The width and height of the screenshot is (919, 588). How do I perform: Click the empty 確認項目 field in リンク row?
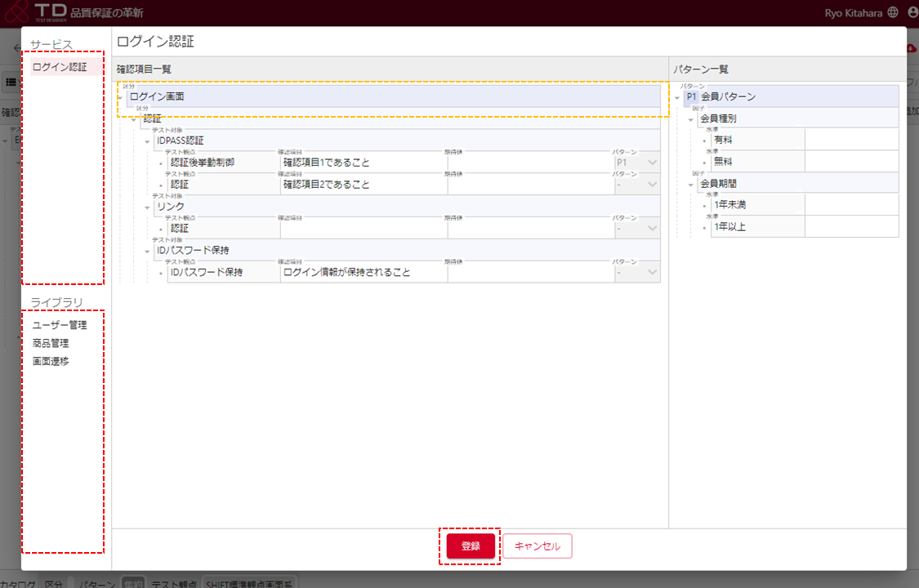point(364,229)
